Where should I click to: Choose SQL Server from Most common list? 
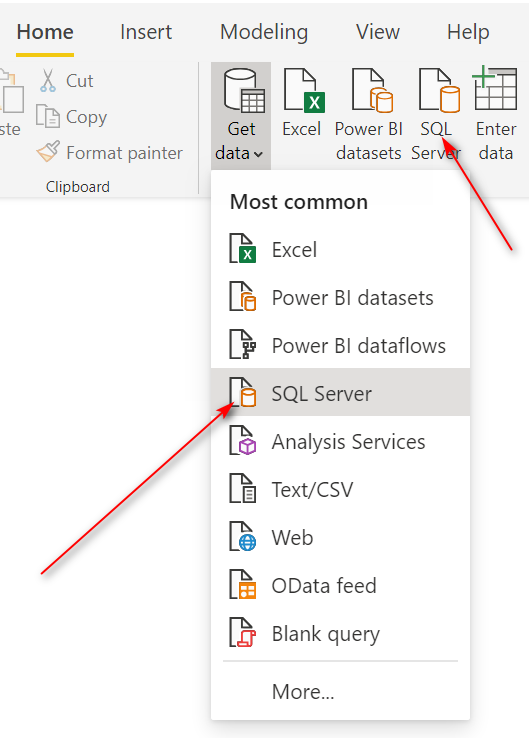340,393
